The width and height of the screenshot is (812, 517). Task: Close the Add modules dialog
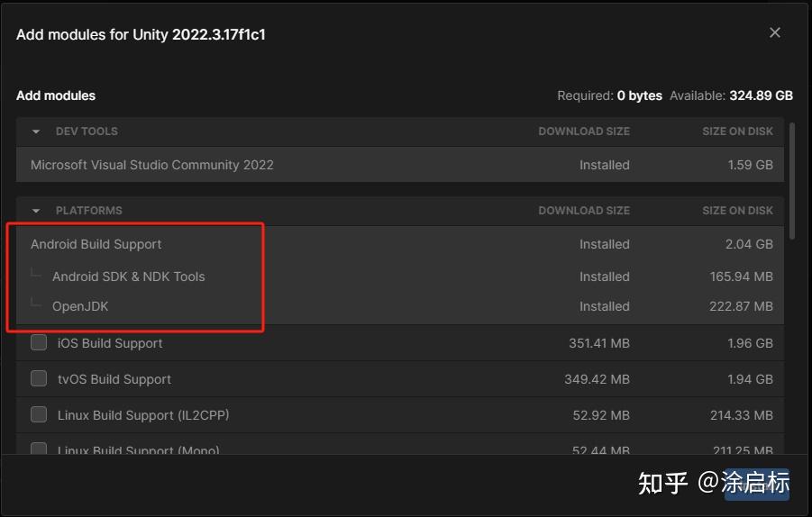point(775,32)
